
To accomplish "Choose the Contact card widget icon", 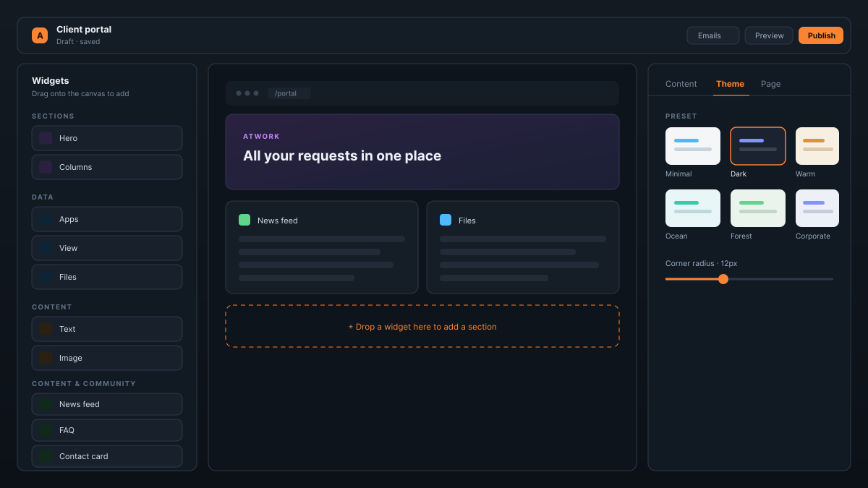I will pyautogui.click(x=46, y=456).
